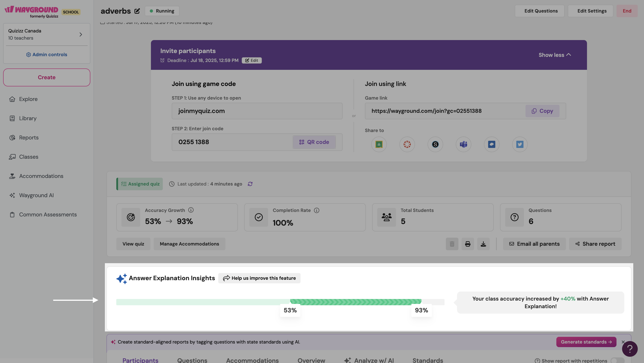Screen dimensions: 644x363
Task: Collapse invite panel with Show less
Action: tap(555, 55)
